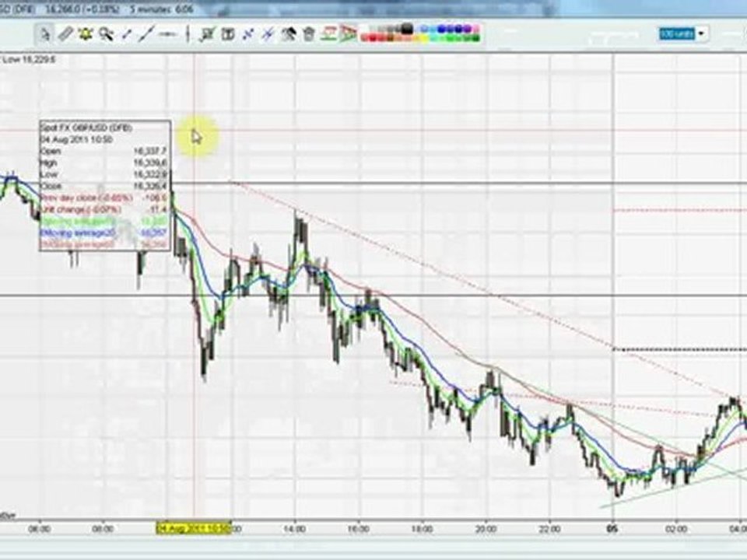Click the 20:00 time axis label

(486, 529)
